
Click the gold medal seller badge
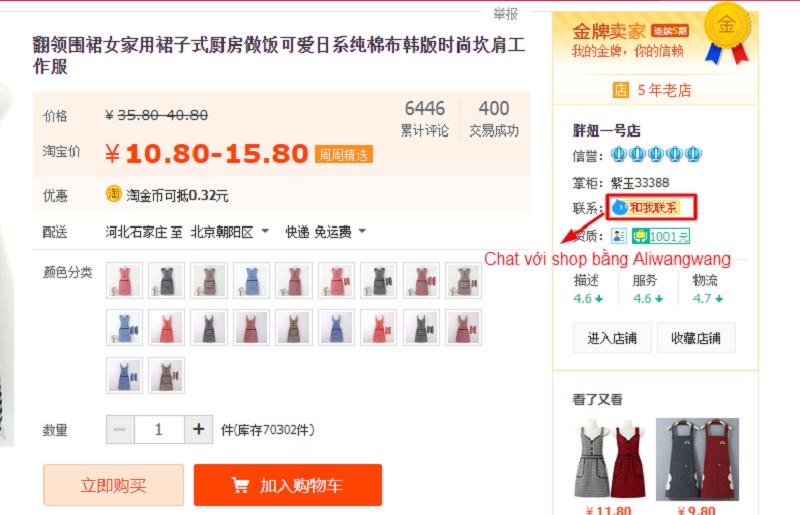[x=727, y=33]
